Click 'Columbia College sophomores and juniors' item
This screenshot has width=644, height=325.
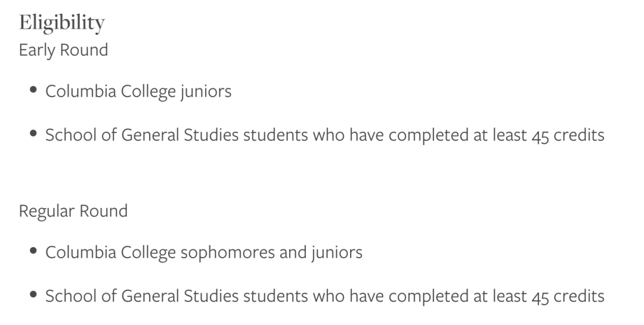[x=204, y=252]
